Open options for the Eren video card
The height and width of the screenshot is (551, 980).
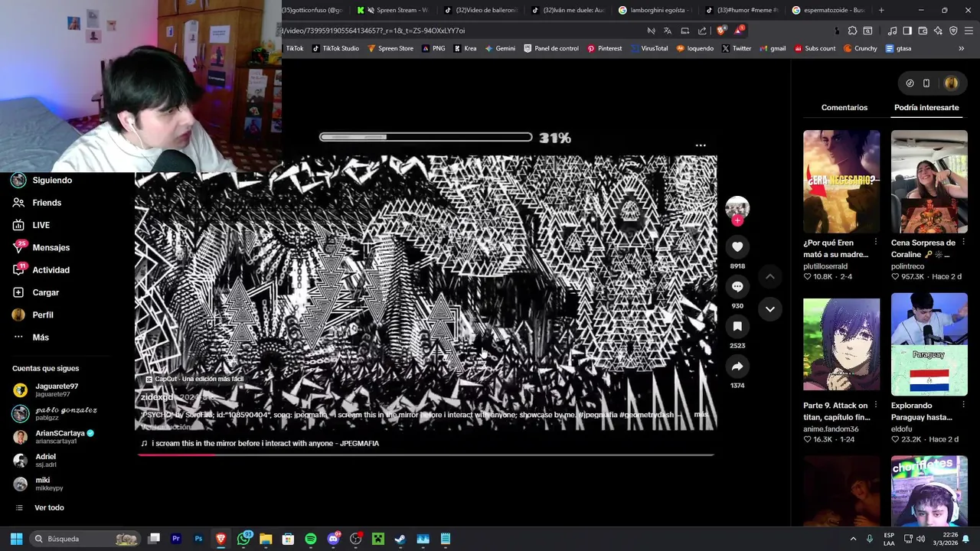[876, 242]
